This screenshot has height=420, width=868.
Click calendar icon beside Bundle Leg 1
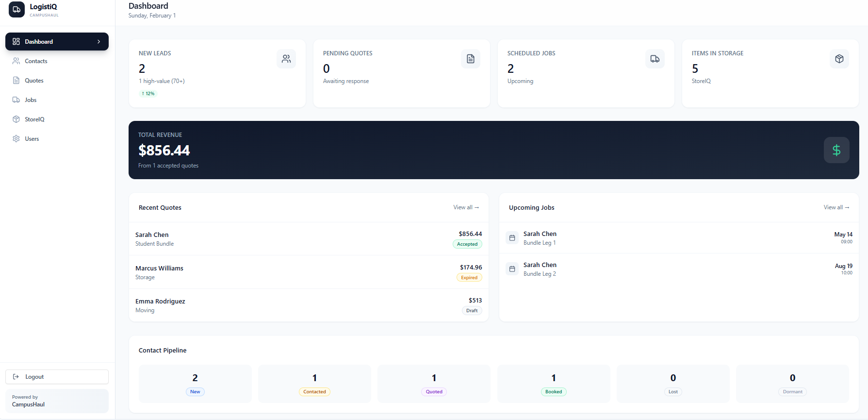click(x=512, y=238)
